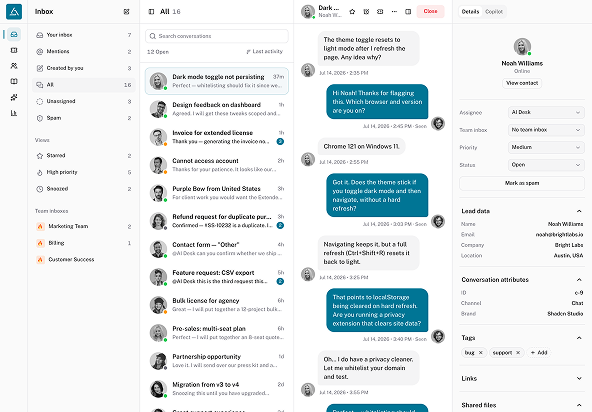
Task: Open the Priority dropdown showing Medium
Action: (x=546, y=147)
